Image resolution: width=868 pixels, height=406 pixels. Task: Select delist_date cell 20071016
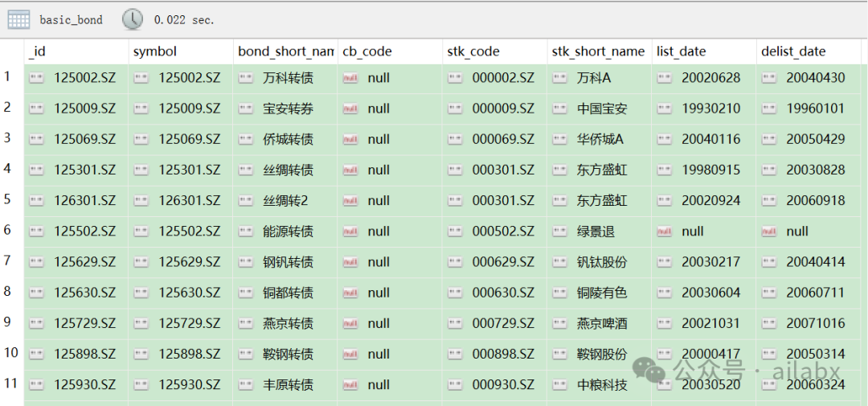809,323
